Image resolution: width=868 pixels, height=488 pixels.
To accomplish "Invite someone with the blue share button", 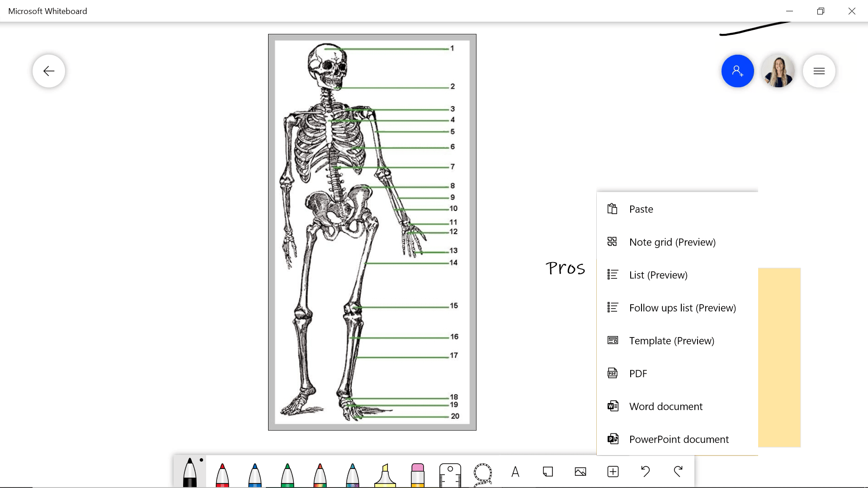I will (738, 71).
